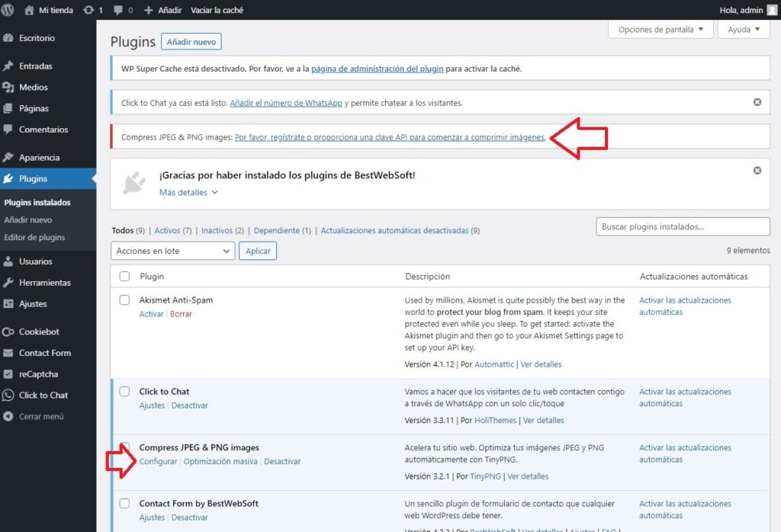View Akismet Ver detalles link
Image resolution: width=781 pixels, height=532 pixels.
(x=541, y=364)
